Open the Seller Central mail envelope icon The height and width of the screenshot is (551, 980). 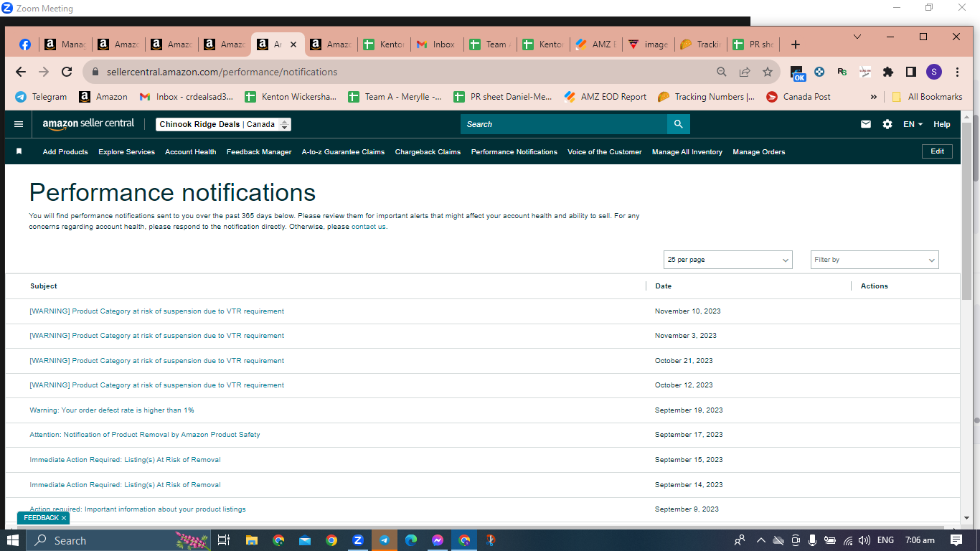point(866,124)
